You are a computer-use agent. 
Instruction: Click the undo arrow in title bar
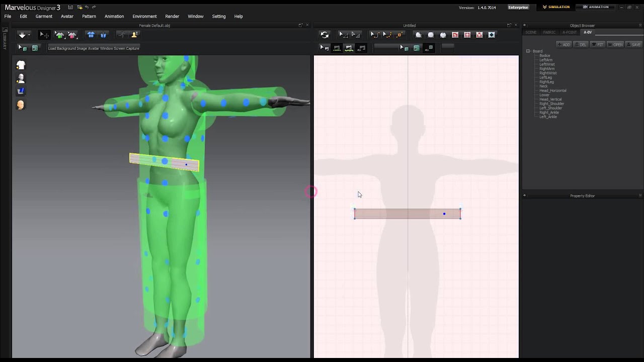tap(87, 8)
